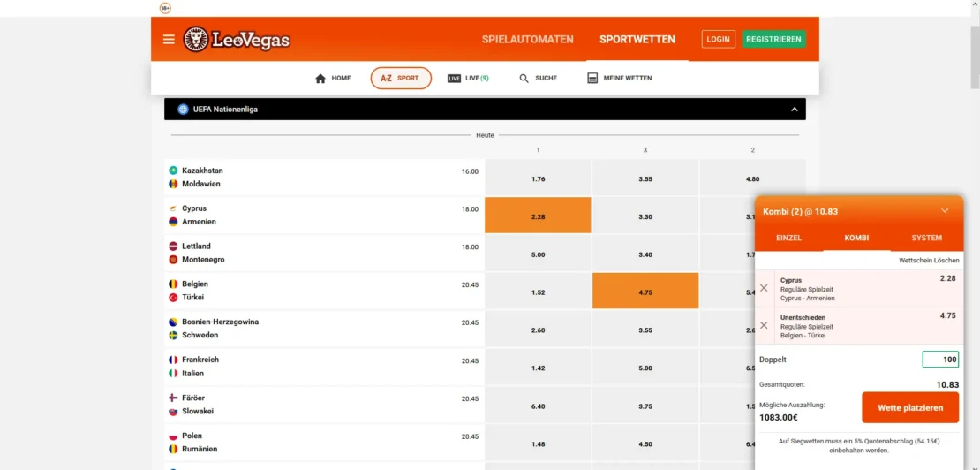This screenshot has height=470, width=980.
Task: Click the 1083.00€ possible payout value
Action: pyautogui.click(x=780, y=418)
